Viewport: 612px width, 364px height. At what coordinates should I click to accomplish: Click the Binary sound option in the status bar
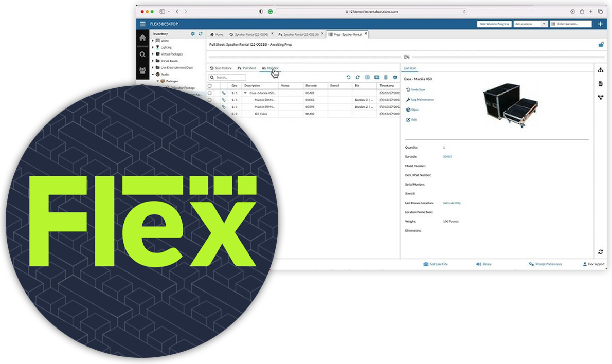pos(484,264)
